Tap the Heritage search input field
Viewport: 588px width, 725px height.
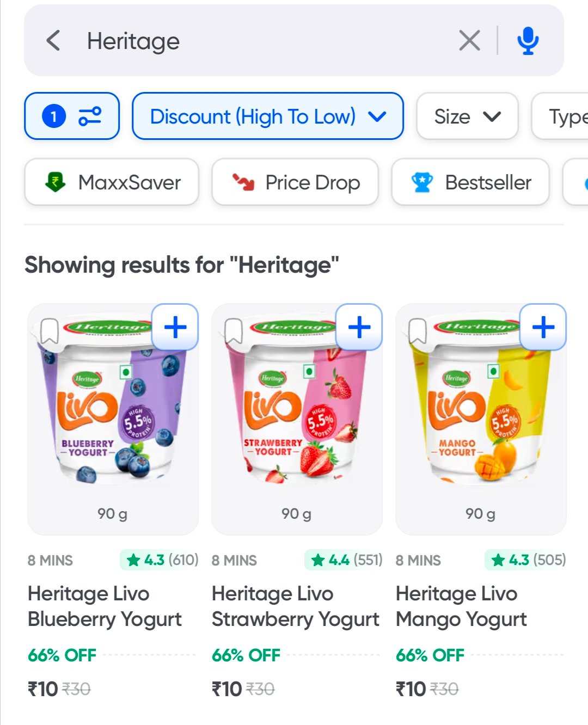[261, 41]
